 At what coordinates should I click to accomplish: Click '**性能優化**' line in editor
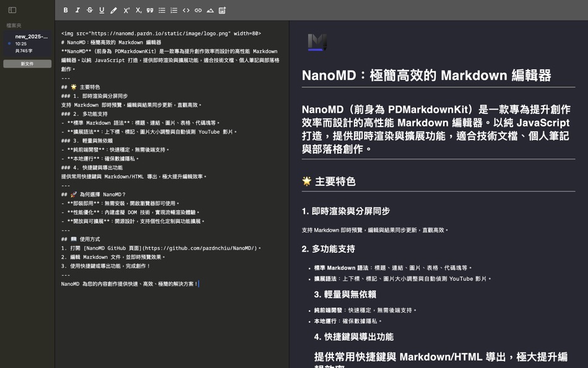131,212
